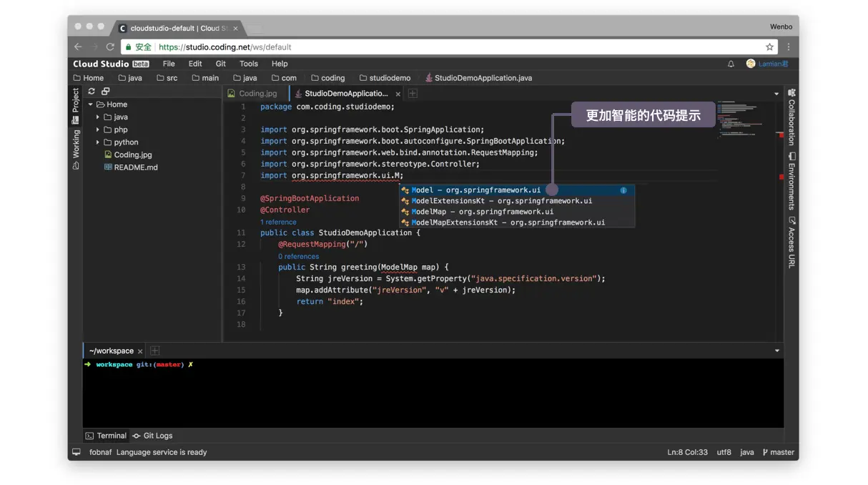The height and width of the screenshot is (485, 868).
Task: Add a new terminal tab
Action: (154, 351)
